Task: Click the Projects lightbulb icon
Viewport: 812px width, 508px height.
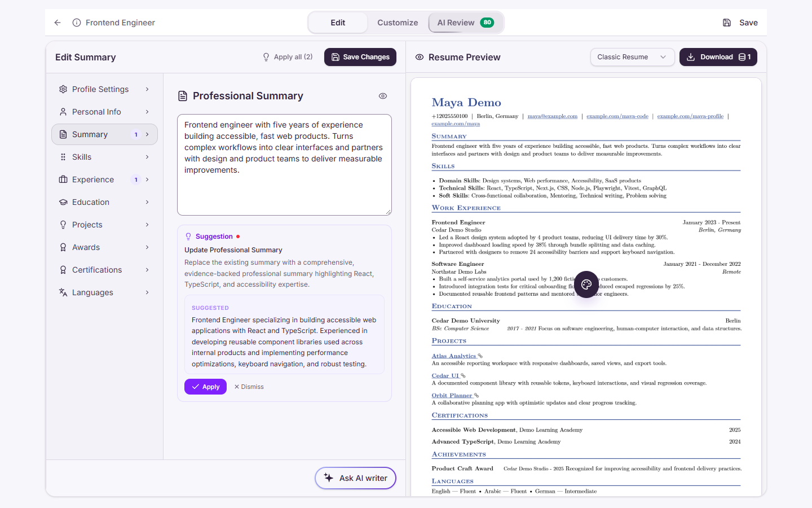Action: tap(63, 225)
